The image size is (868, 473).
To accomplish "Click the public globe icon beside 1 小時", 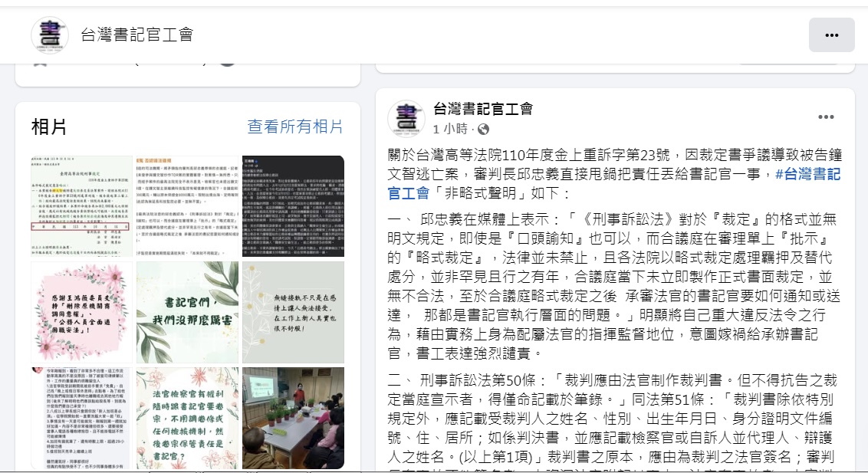I will [483, 130].
